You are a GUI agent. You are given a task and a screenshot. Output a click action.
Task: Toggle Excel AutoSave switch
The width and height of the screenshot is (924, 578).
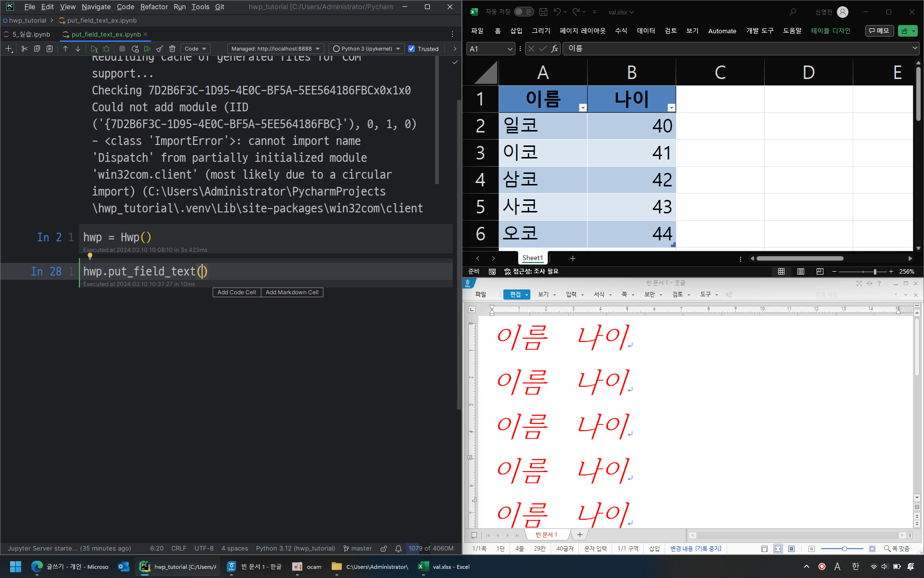pos(524,12)
